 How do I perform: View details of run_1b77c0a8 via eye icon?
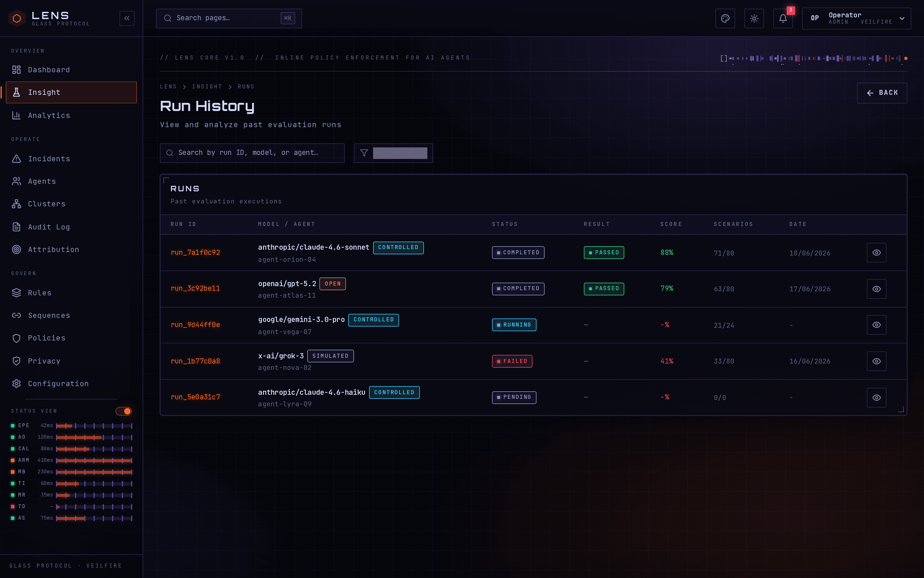tap(876, 361)
